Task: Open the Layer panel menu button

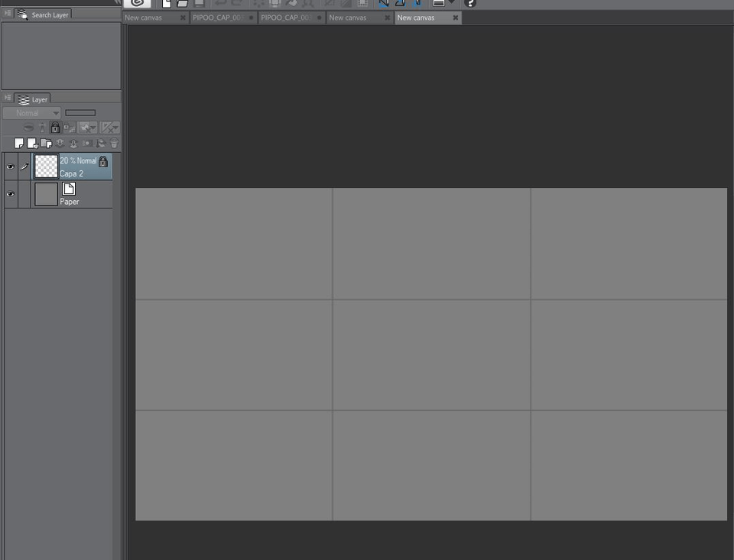Action: point(8,97)
